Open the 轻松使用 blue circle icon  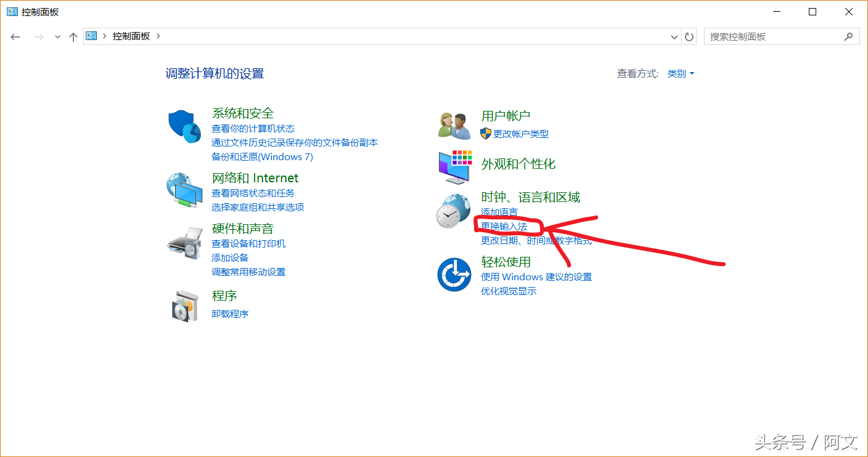coord(454,274)
